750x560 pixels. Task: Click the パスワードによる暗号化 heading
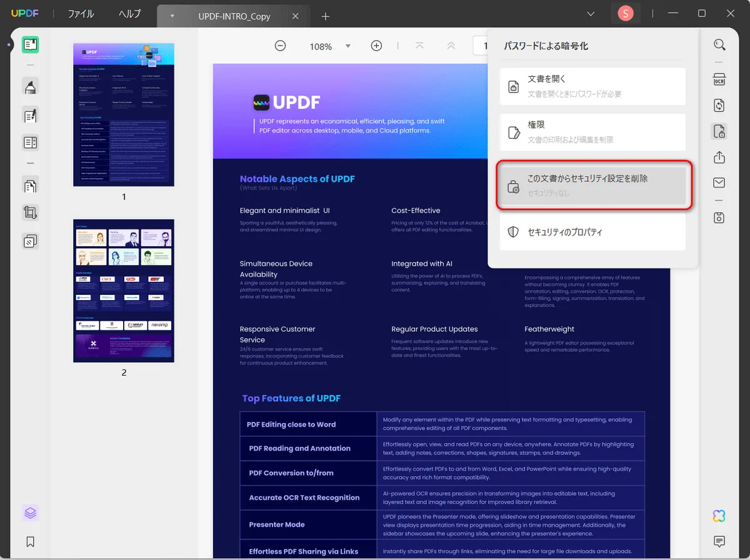(546, 46)
